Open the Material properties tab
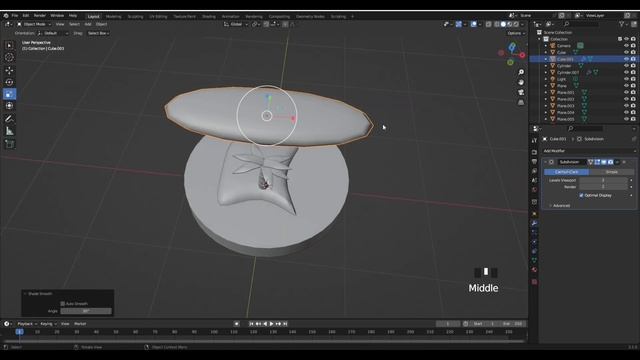 click(x=534, y=270)
